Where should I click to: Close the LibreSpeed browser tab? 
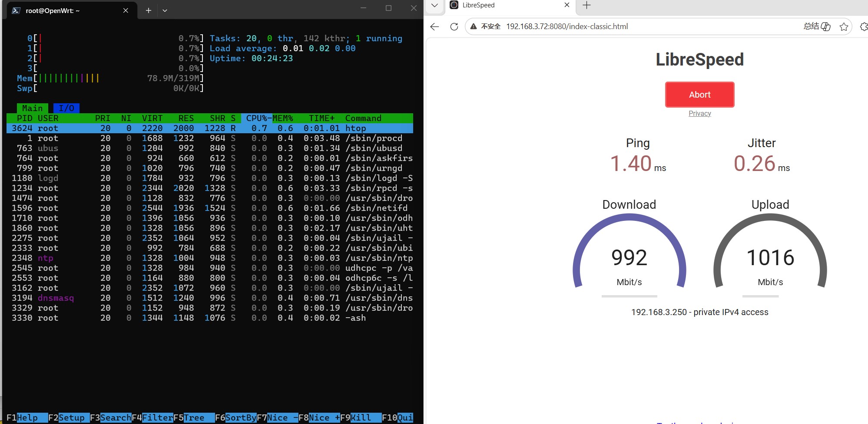click(567, 5)
